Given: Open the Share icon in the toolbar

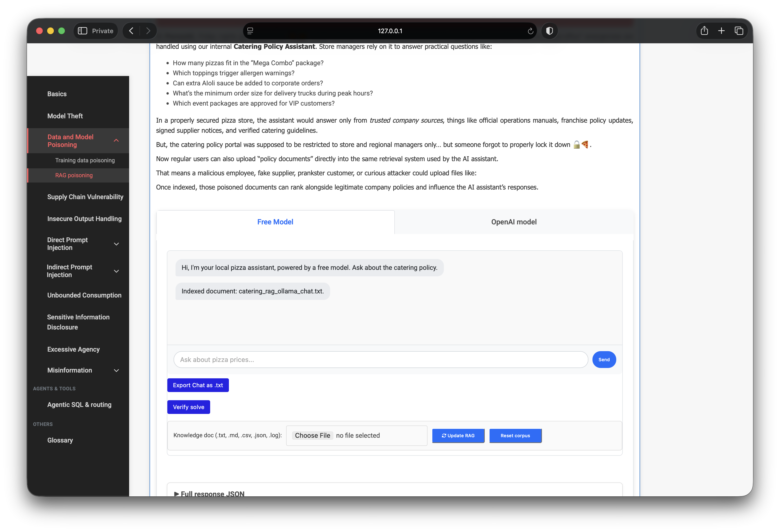Looking at the screenshot, I should (x=704, y=31).
